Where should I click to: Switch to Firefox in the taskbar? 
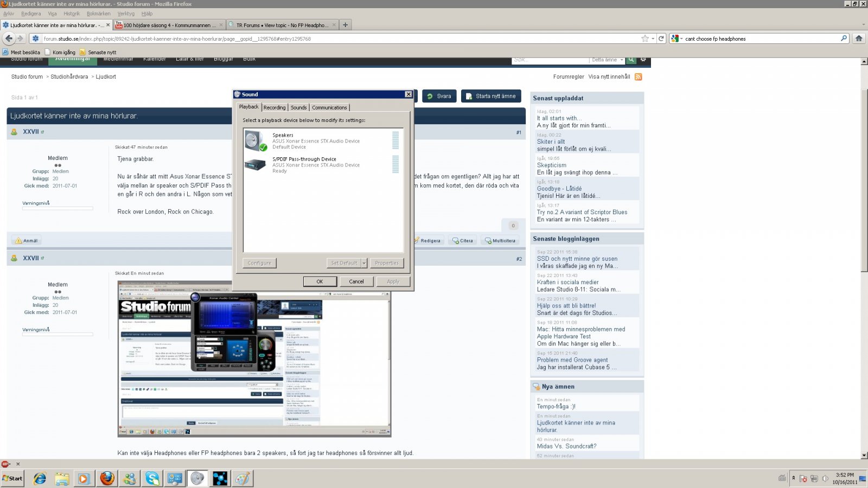pyautogui.click(x=107, y=478)
